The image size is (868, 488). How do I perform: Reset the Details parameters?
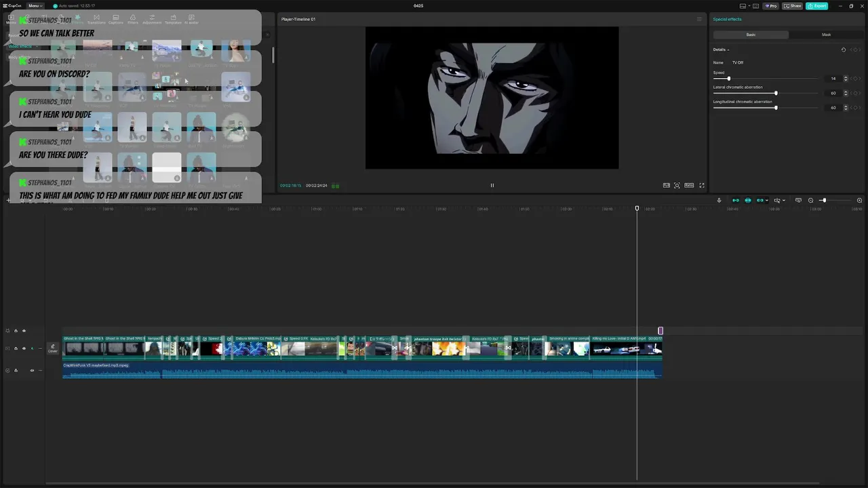coord(844,49)
